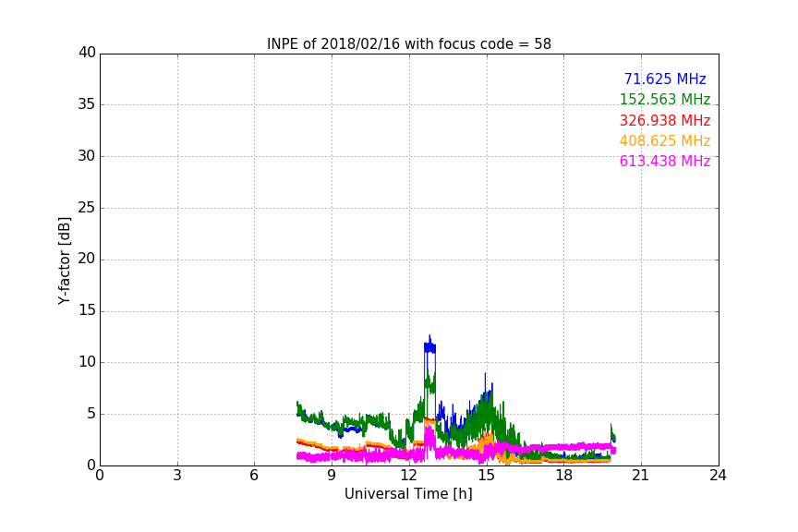Click y-axis tick label 10
This screenshot has width=798, height=532.
pos(87,362)
